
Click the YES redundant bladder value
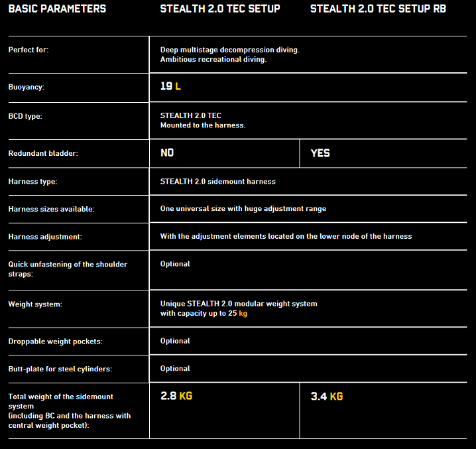[x=320, y=153]
